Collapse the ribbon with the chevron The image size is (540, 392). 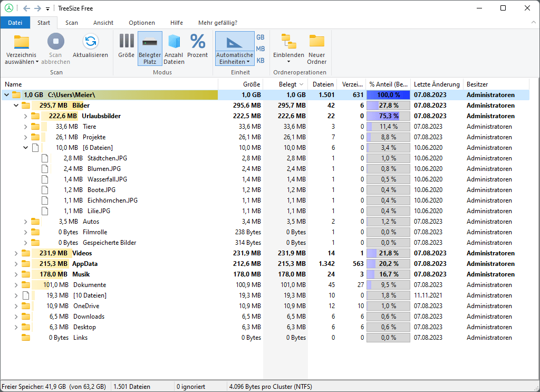coord(534,22)
